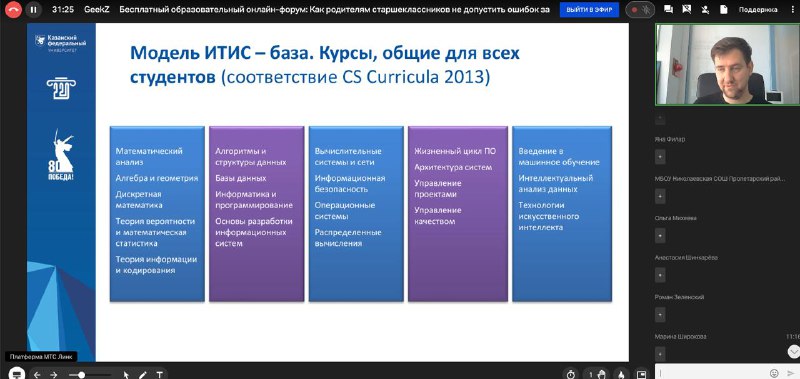
Task: Advance to the next slide arrow
Action: pos(54,374)
